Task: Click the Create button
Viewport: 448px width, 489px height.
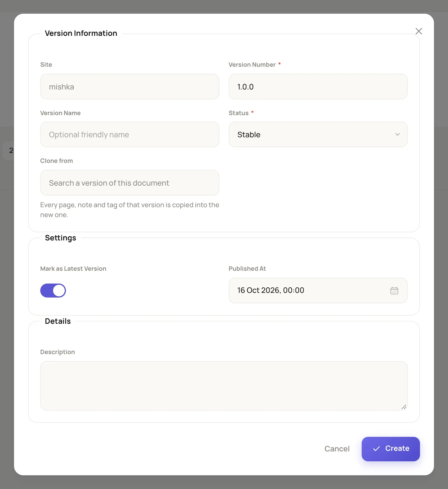Action: tap(391, 449)
